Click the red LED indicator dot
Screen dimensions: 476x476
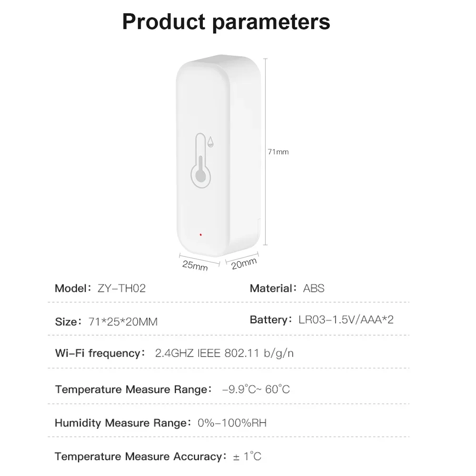(x=201, y=234)
